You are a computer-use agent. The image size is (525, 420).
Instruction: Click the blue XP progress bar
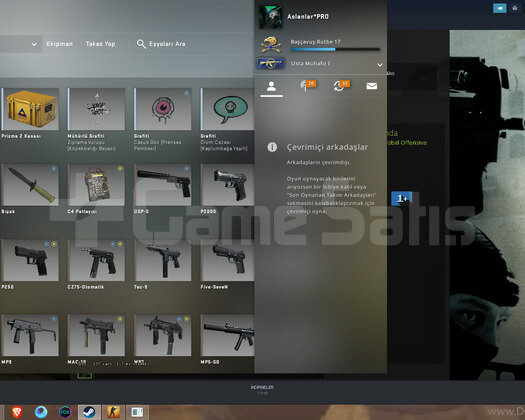pos(335,50)
